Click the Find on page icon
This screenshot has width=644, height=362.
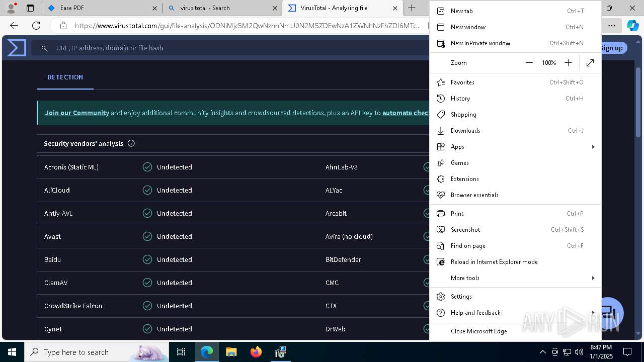[441, 246]
